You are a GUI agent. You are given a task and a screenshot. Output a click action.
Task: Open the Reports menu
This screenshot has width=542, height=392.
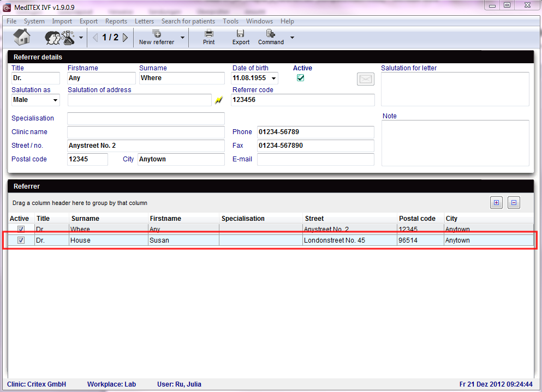tap(116, 21)
